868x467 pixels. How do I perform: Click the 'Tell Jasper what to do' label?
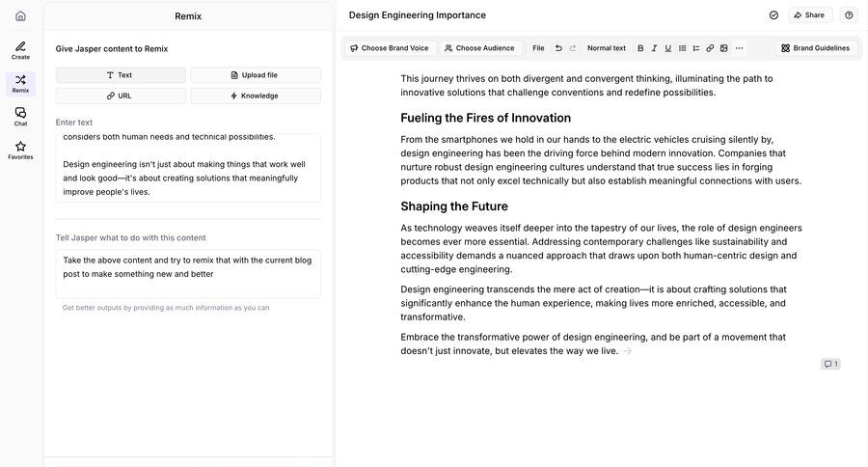(130, 237)
